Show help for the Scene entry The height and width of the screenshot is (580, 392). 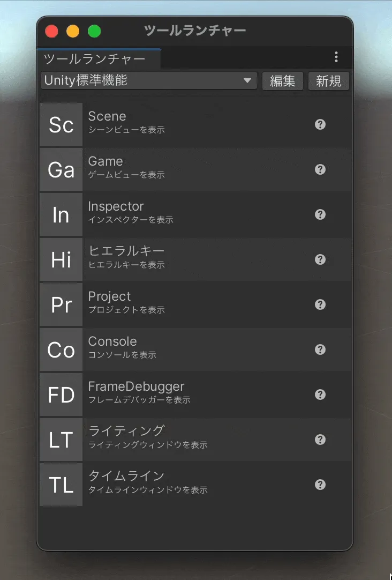point(320,124)
